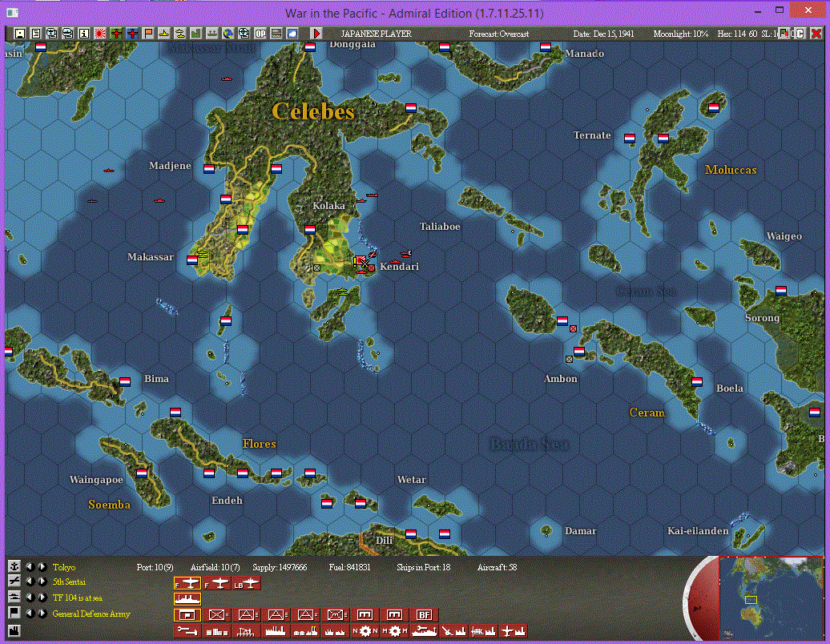Select the TF 104 warship icon
This screenshot has width=830, height=644.
187,599
